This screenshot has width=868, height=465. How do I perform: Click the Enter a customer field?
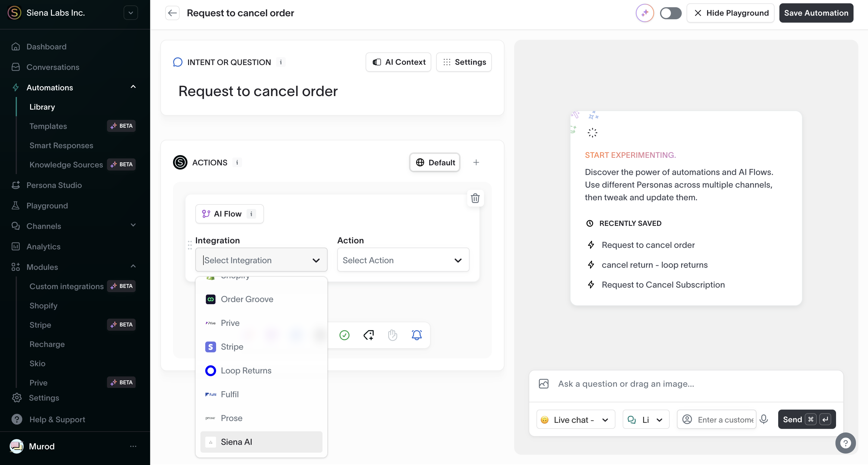pyautogui.click(x=717, y=420)
